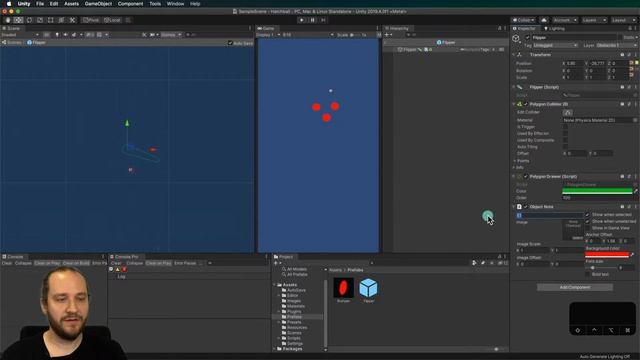Toggle Auto Save checkbox in Scene view
Image resolution: width=640 pixels, height=360 pixels.
coord(230,43)
